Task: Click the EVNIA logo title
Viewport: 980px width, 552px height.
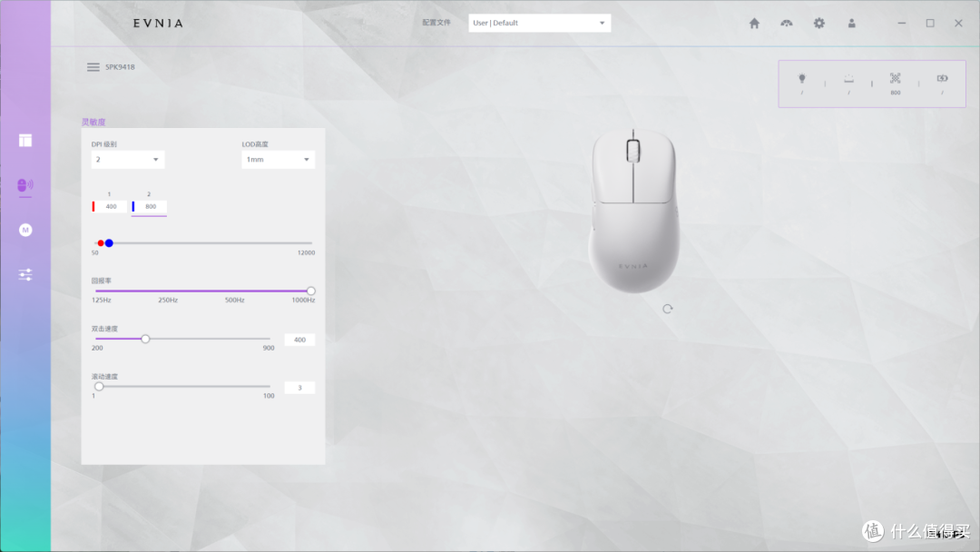Action: tap(158, 23)
